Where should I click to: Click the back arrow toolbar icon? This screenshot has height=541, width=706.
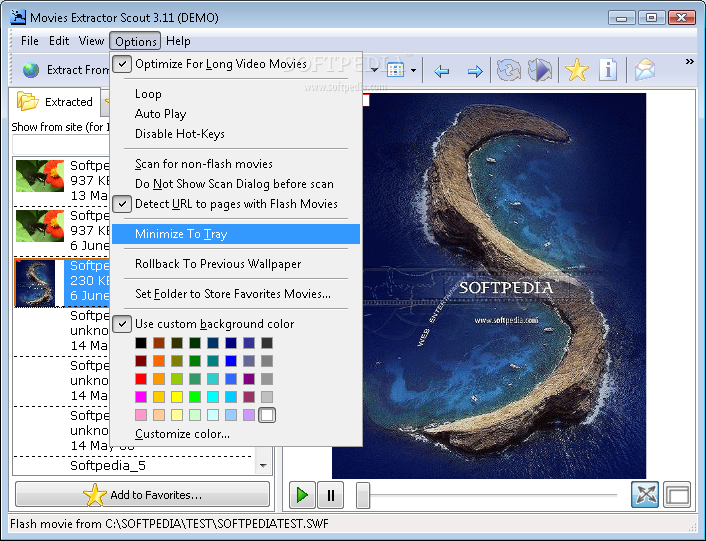(x=441, y=71)
